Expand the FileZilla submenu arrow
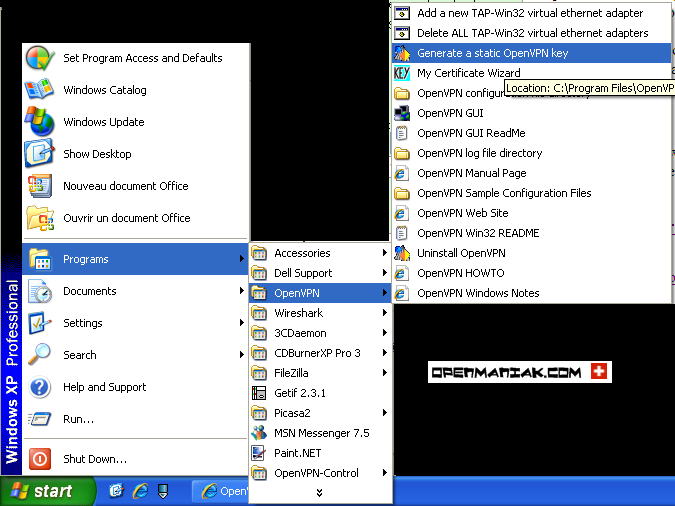Screen dimensions: 675x506 pos(384,373)
